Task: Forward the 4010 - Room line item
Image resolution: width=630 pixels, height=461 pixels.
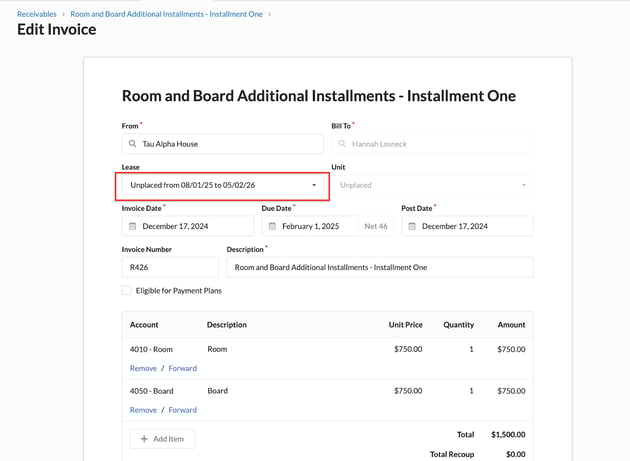Action: (x=182, y=368)
